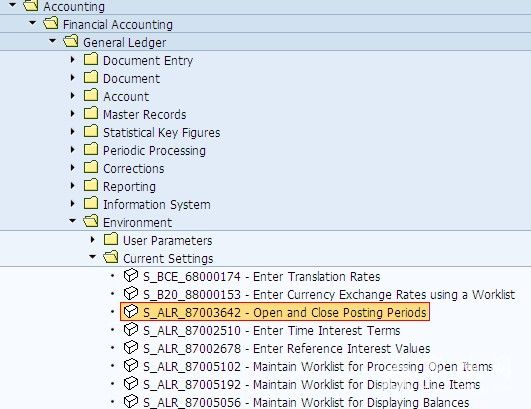Click the folder icon beside User Parameters
531x409 pixels.
pyautogui.click(x=111, y=239)
